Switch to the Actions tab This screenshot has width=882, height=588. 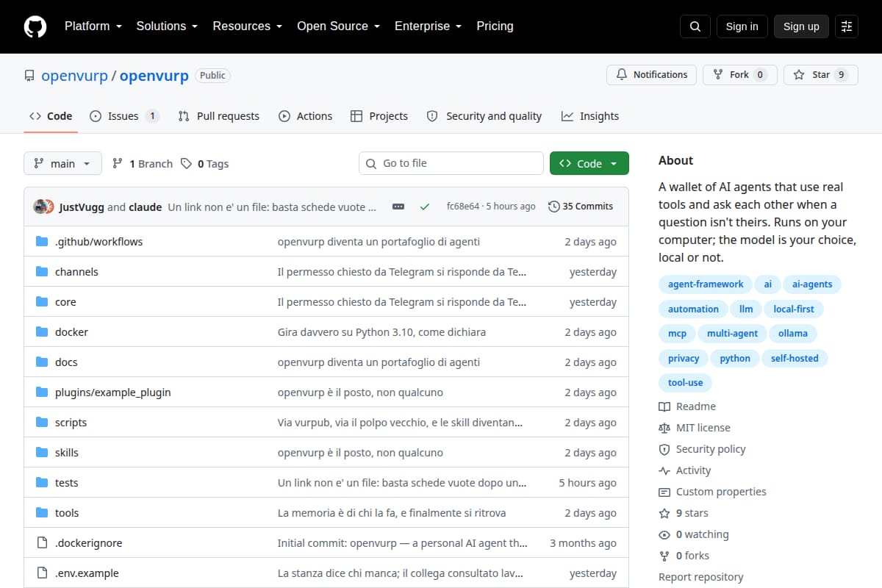(306, 116)
